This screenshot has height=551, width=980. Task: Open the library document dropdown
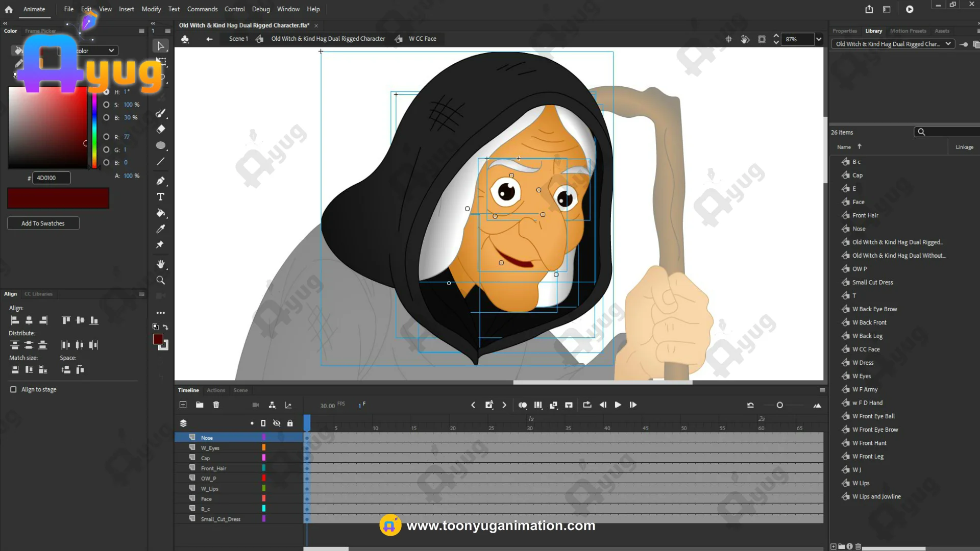tap(948, 44)
